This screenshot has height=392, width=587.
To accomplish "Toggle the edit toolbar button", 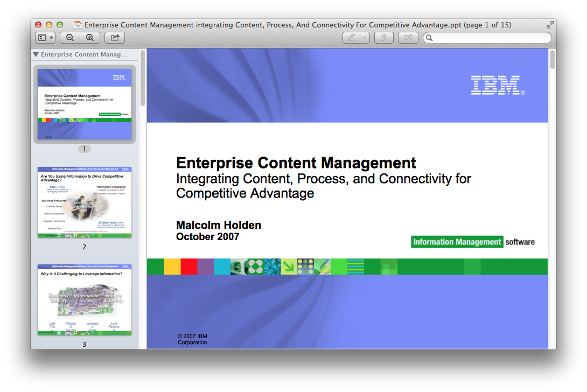I will click(x=408, y=38).
